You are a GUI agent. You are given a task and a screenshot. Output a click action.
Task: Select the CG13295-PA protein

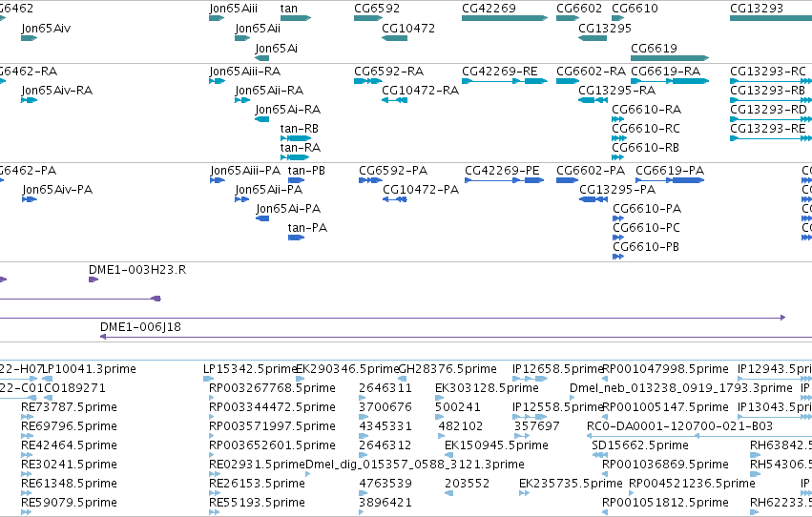(x=593, y=199)
